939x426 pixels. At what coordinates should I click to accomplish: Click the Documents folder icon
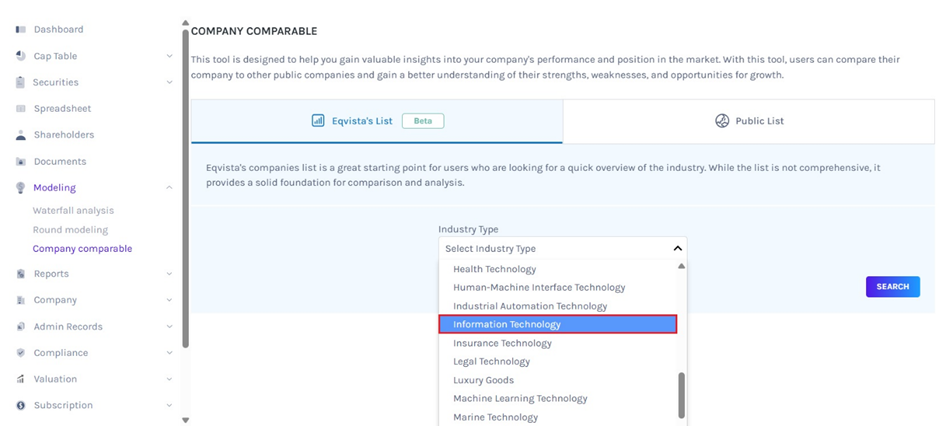pyautogui.click(x=21, y=161)
